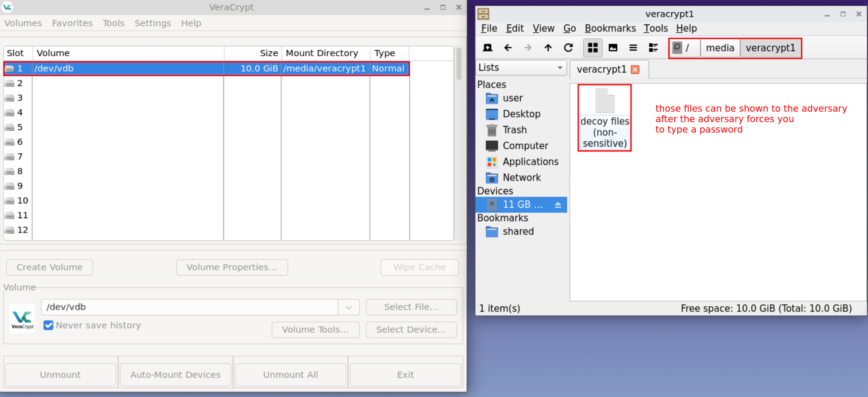Switch to icon view mode

click(x=593, y=48)
